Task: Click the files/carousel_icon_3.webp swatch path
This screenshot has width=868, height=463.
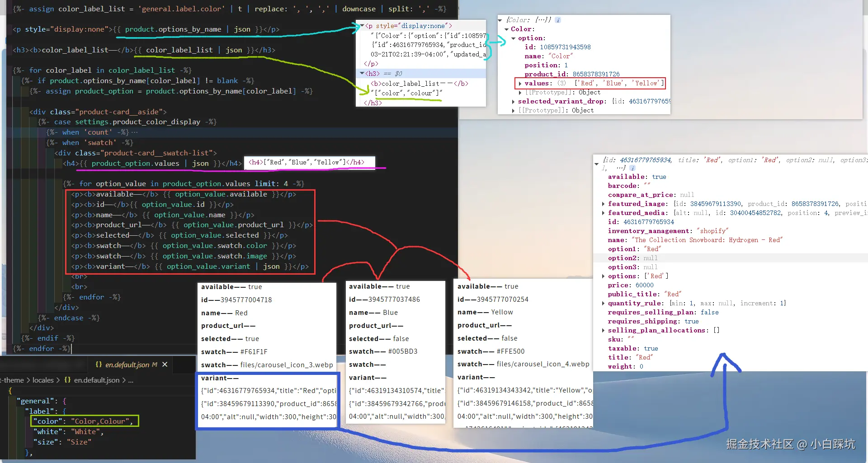Action: pyautogui.click(x=287, y=365)
